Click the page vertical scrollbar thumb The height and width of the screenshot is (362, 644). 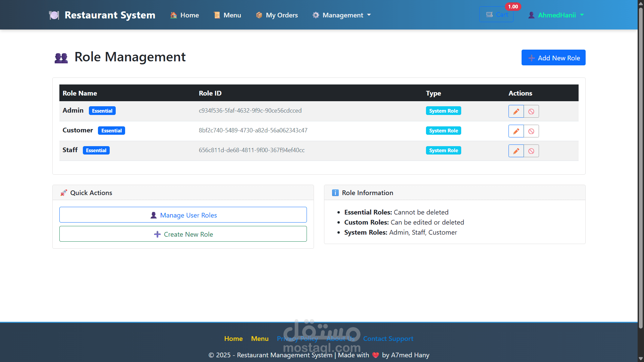[641, 168]
